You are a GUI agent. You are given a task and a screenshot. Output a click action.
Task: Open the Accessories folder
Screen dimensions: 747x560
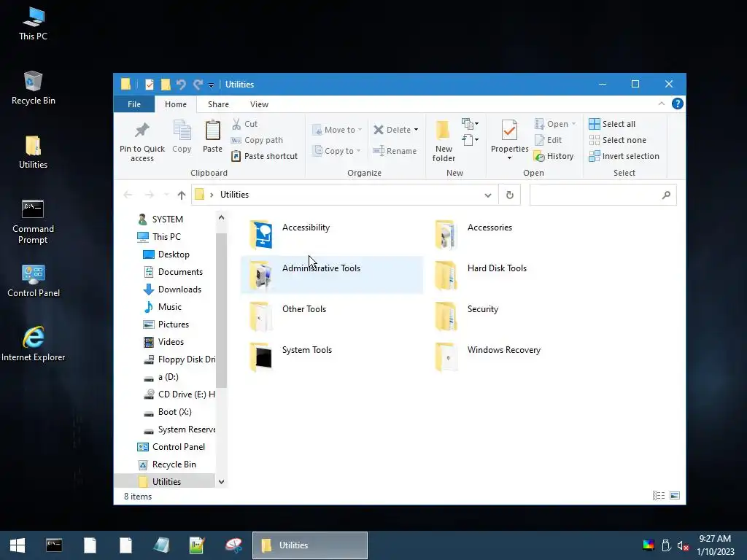coord(474,234)
